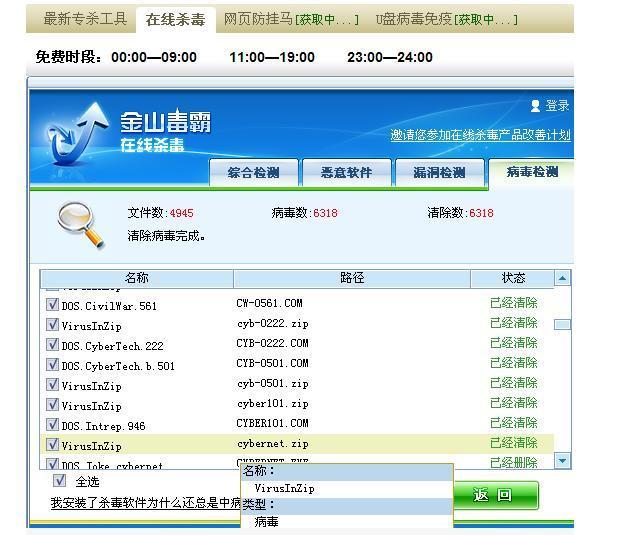
Task: Switch to the 漏洞检测 tab
Action: point(440,173)
